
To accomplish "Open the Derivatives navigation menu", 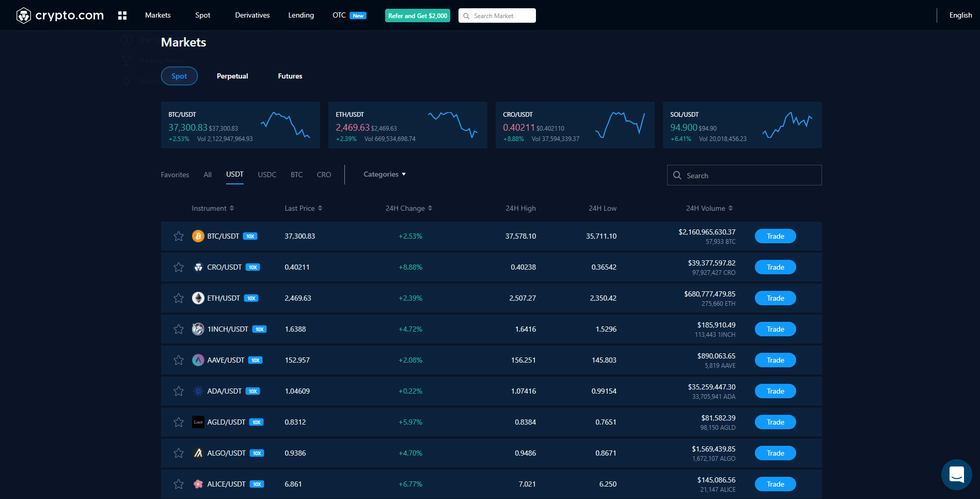I will tap(252, 15).
